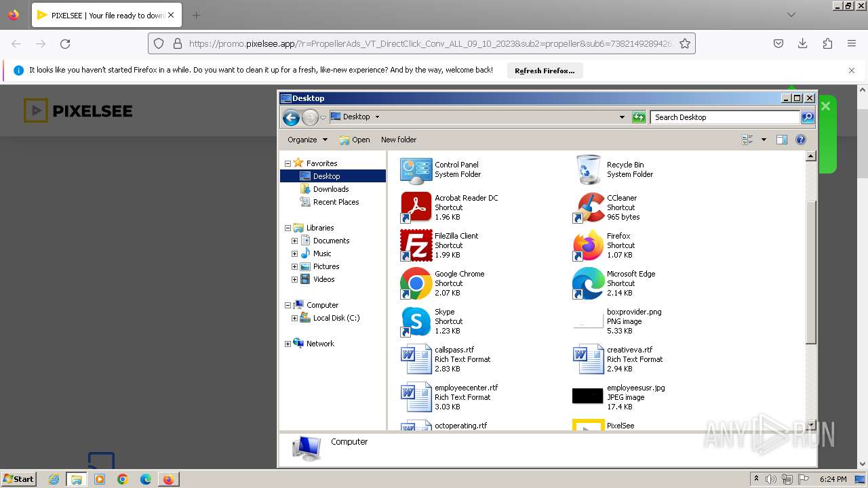Screen dimensions: 868x488
Task: Open Explorer help question mark icon
Action: point(801,140)
